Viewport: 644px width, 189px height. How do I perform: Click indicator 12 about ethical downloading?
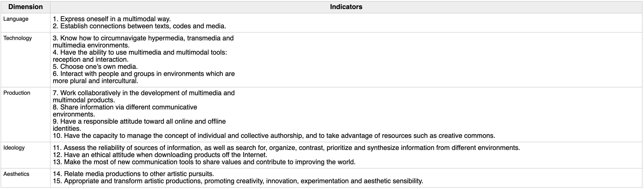[160, 155]
